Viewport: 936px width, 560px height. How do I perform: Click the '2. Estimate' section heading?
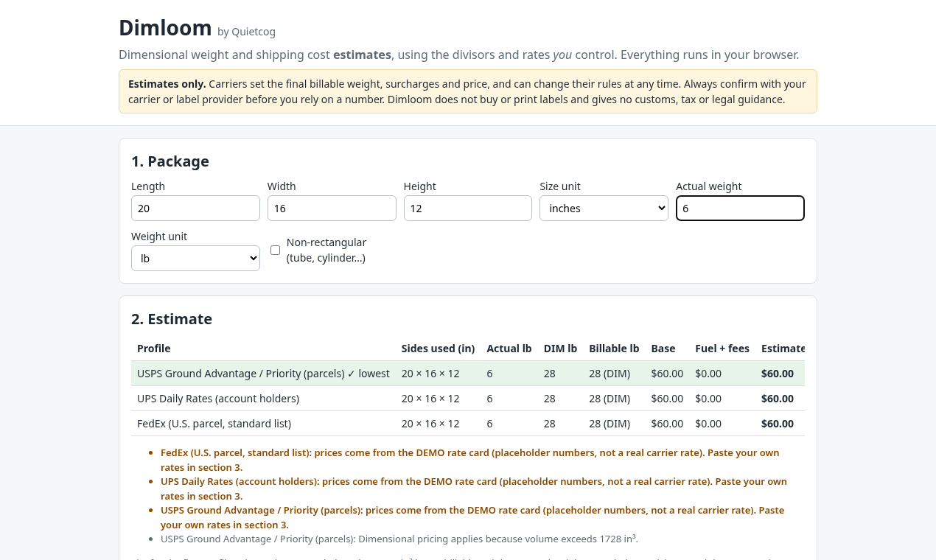click(172, 319)
